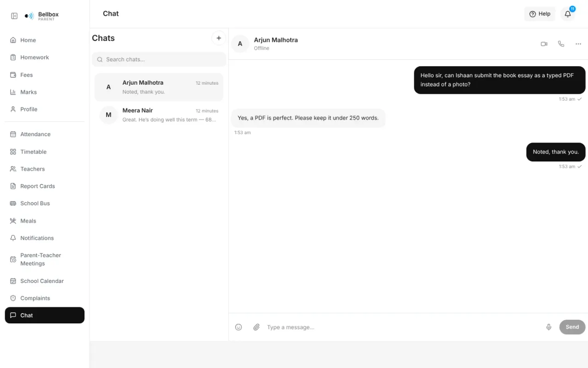Click the Bellbox logo

pyautogui.click(x=42, y=16)
